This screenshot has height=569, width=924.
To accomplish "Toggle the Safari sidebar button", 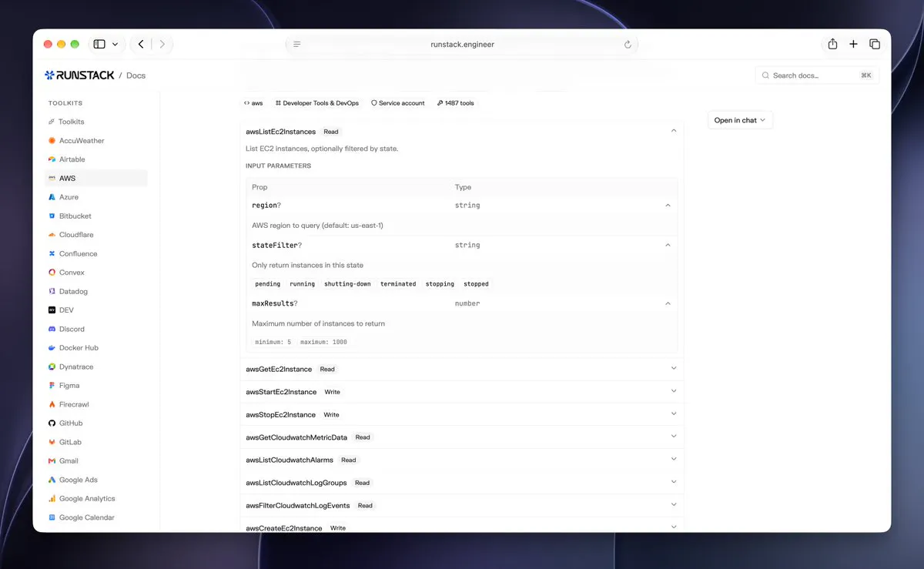I will click(x=99, y=44).
